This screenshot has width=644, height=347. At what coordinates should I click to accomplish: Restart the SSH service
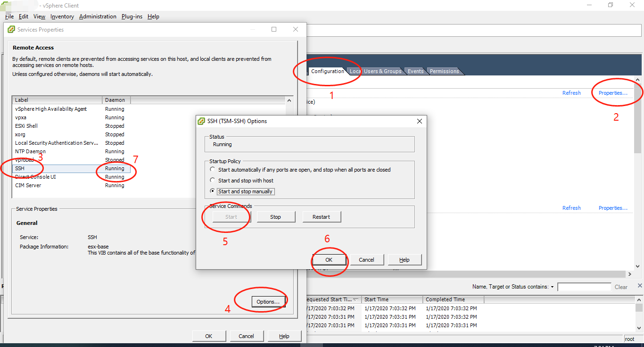click(321, 217)
